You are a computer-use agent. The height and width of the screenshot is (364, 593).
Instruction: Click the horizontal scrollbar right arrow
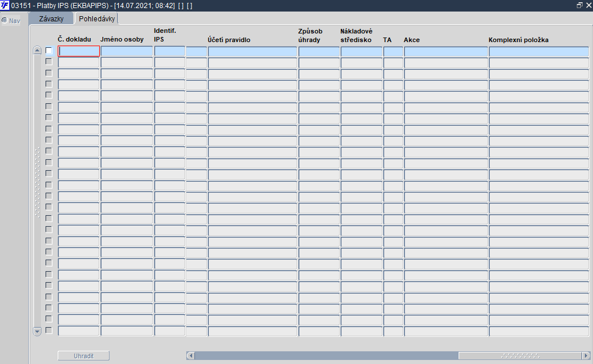586,356
